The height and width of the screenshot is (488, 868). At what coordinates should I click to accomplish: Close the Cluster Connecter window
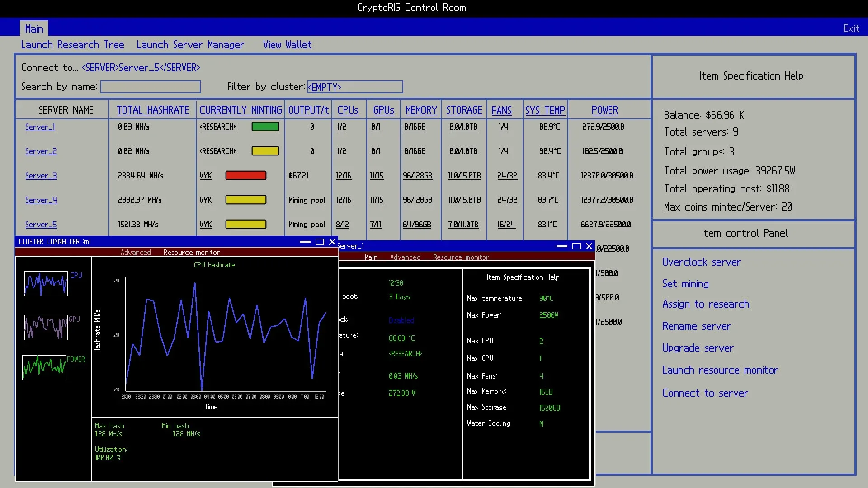click(x=332, y=242)
